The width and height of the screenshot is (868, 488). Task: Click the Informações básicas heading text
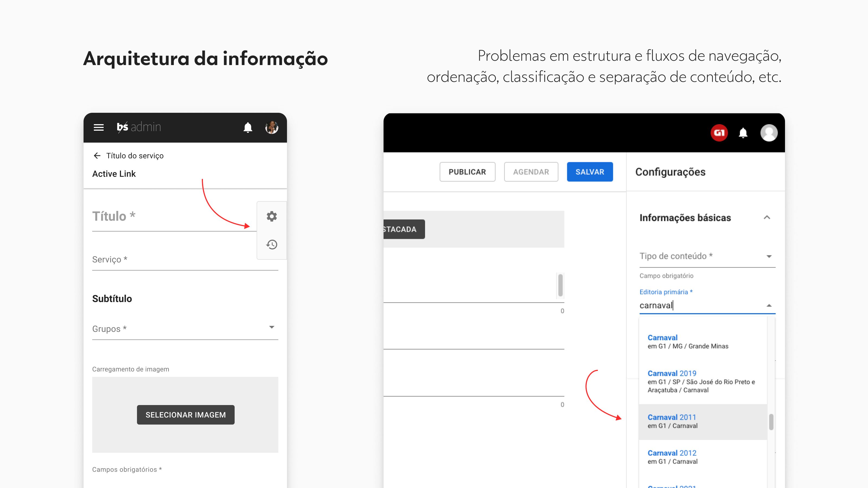pyautogui.click(x=685, y=217)
